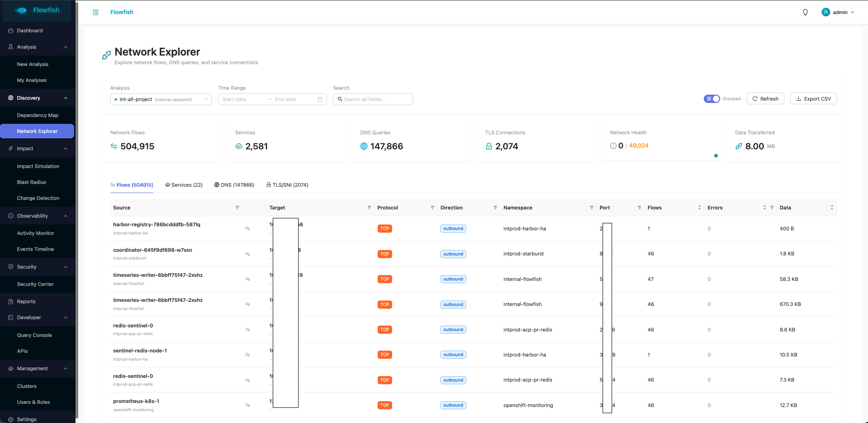
Task: Click the Export CSV button
Action: (813, 99)
